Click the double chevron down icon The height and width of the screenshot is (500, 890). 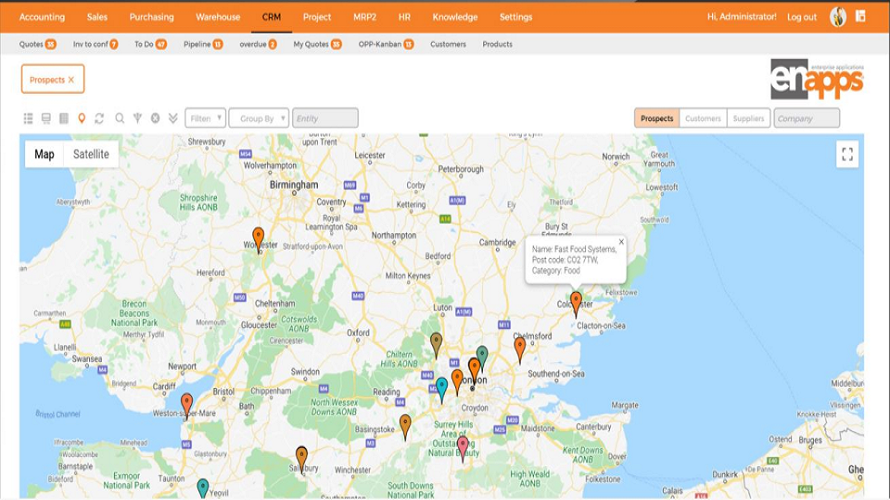pos(173,118)
